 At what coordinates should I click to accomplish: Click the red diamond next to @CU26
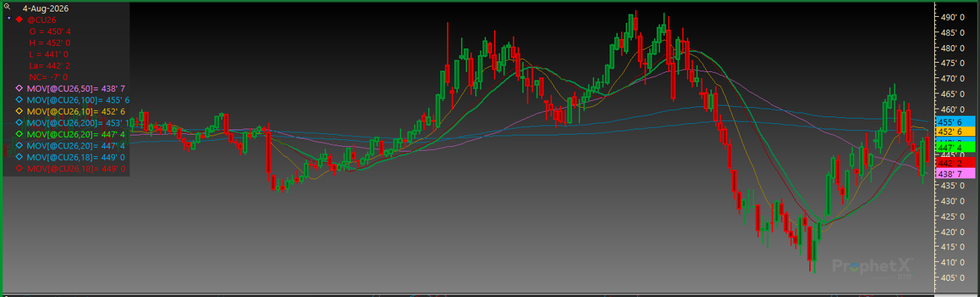[x=19, y=19]
